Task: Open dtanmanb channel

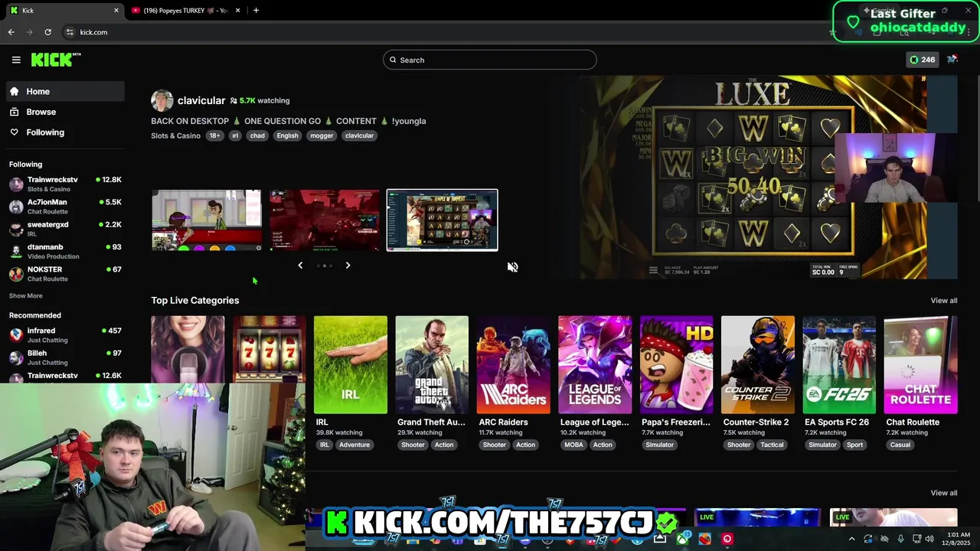Action: (x=65, y=251)
